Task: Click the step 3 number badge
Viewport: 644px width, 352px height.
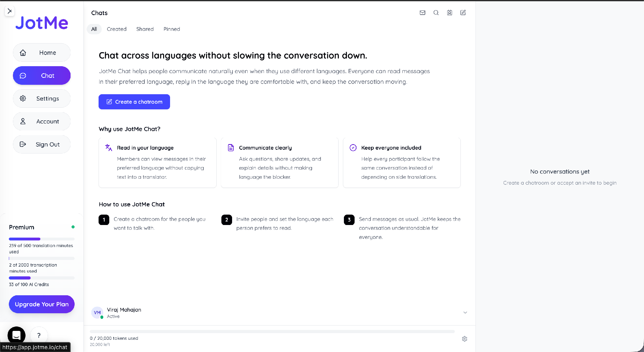Action: [349, 220]
